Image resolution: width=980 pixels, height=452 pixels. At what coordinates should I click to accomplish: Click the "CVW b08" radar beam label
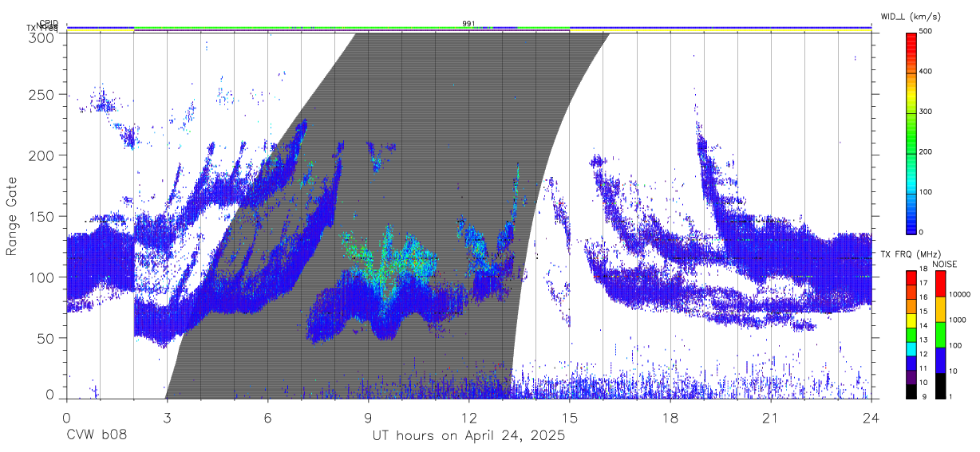pos(97,436)
